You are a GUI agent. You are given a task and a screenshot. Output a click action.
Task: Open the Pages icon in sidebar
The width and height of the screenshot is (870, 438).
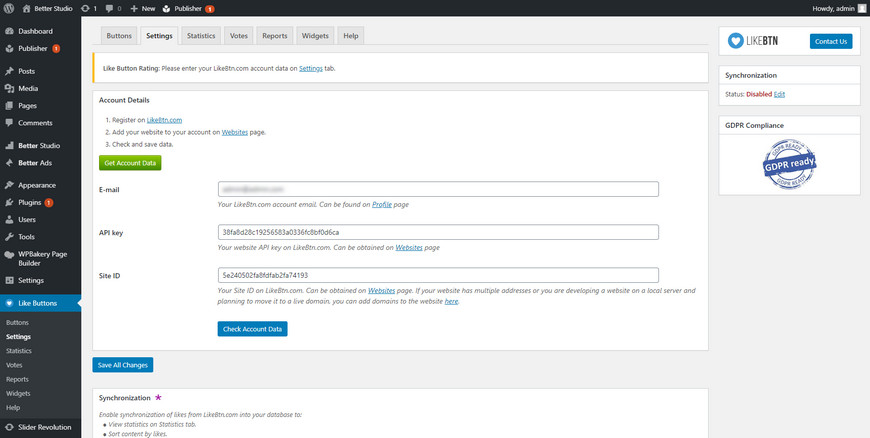pyautogui.click(x=9, y=105)
